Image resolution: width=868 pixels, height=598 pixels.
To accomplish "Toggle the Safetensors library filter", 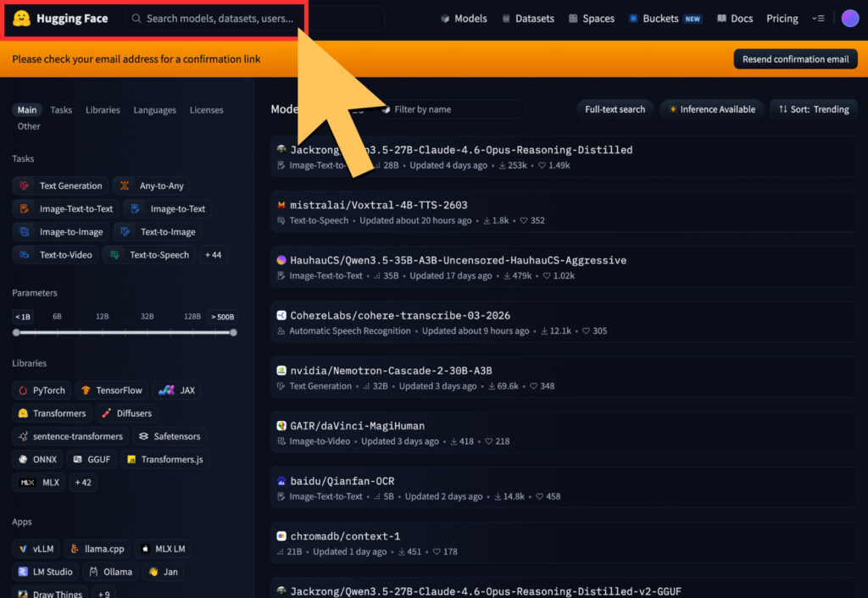I will (170, 436).
